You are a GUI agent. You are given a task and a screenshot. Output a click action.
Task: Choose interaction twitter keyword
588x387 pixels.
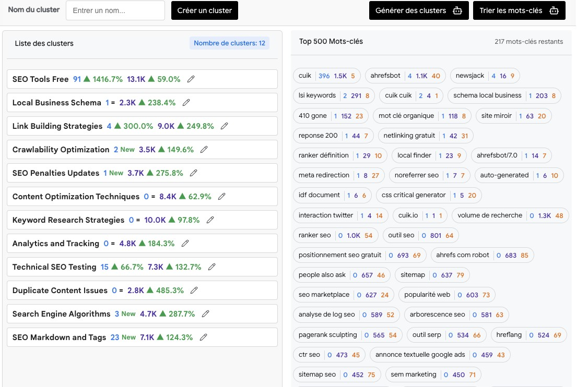pyautogui.click(x=340, y=215)
